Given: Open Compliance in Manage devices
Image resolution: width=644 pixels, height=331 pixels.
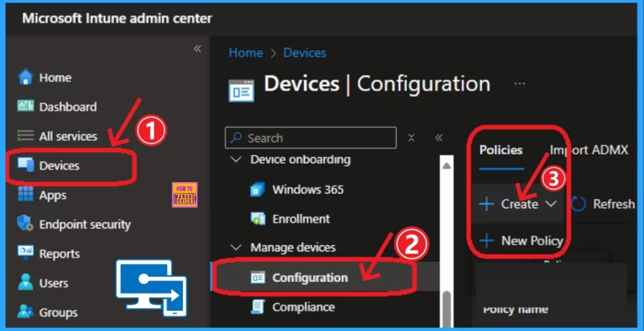Looking at the screenshot, I should [304, 307].
